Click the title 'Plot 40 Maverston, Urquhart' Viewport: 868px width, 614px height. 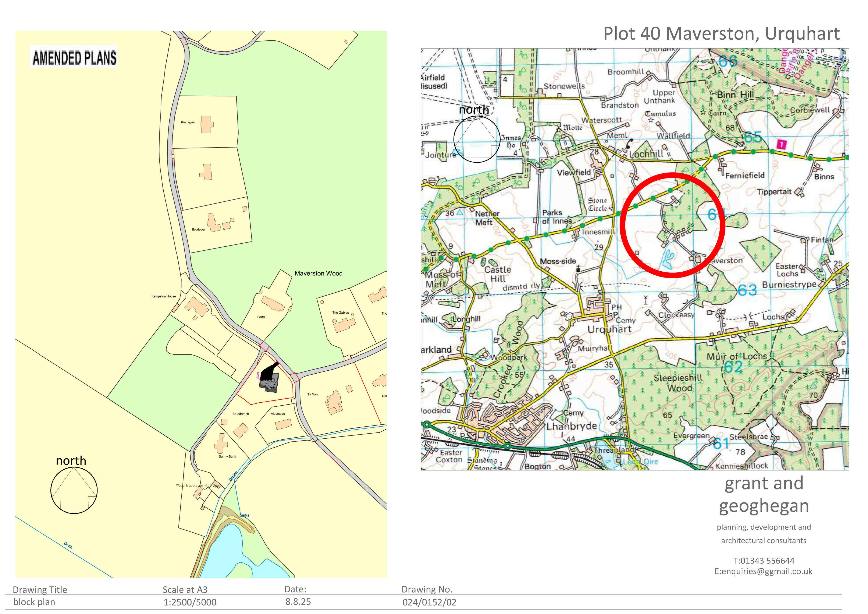click(721, 34)
